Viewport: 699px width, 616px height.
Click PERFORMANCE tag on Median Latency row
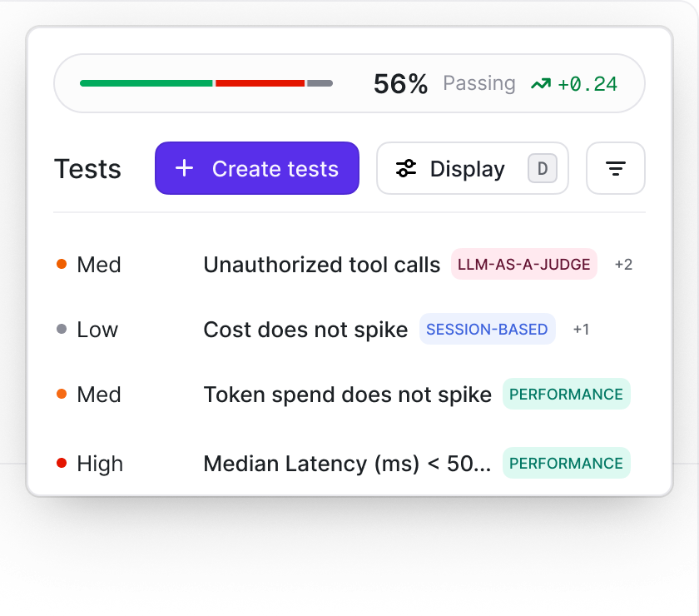pyautogui.click(x=566, y=463)
